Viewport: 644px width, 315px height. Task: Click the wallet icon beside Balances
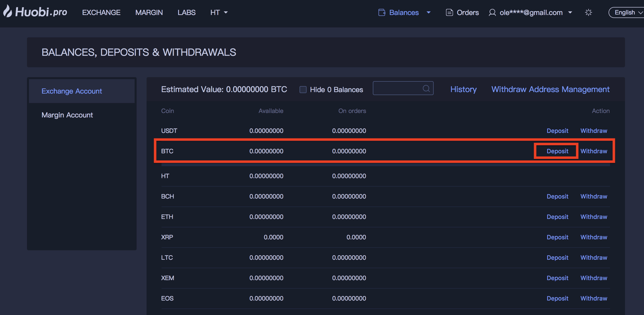[381, 13]
